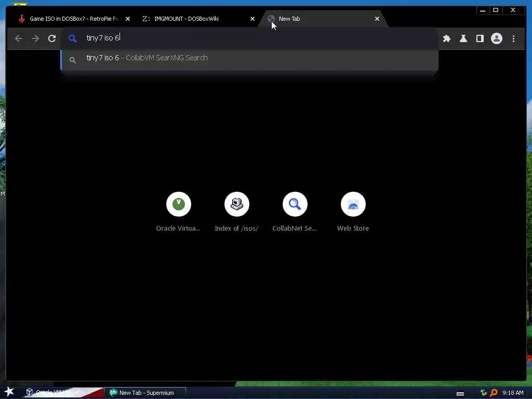Reload the current page
This screenshot has width=532, height=399.
pos(52,38)
